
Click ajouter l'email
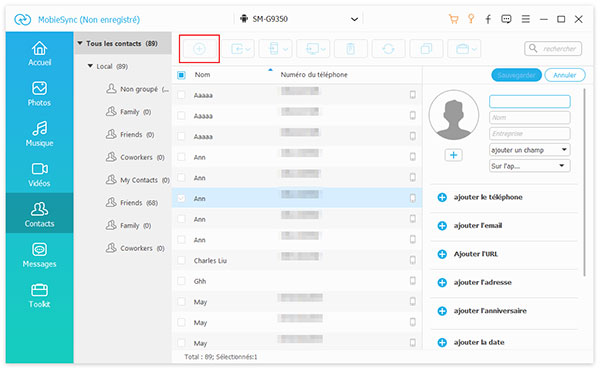[x=478, y=225]
